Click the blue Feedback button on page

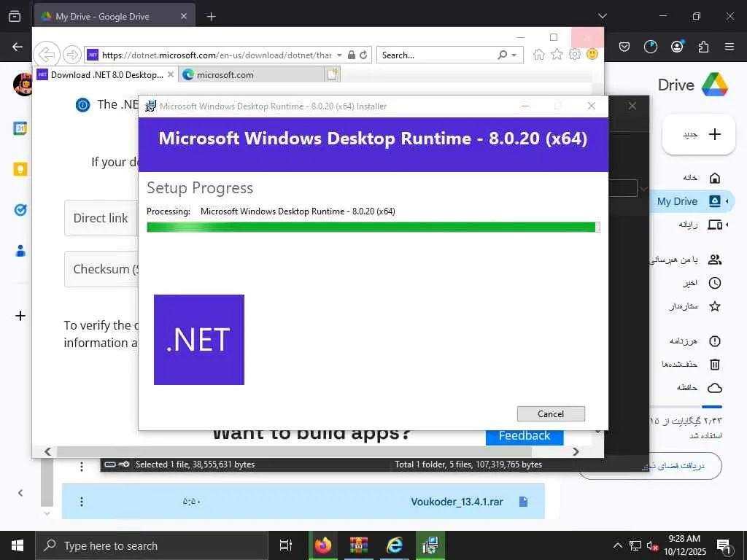(x=524, y=436)
